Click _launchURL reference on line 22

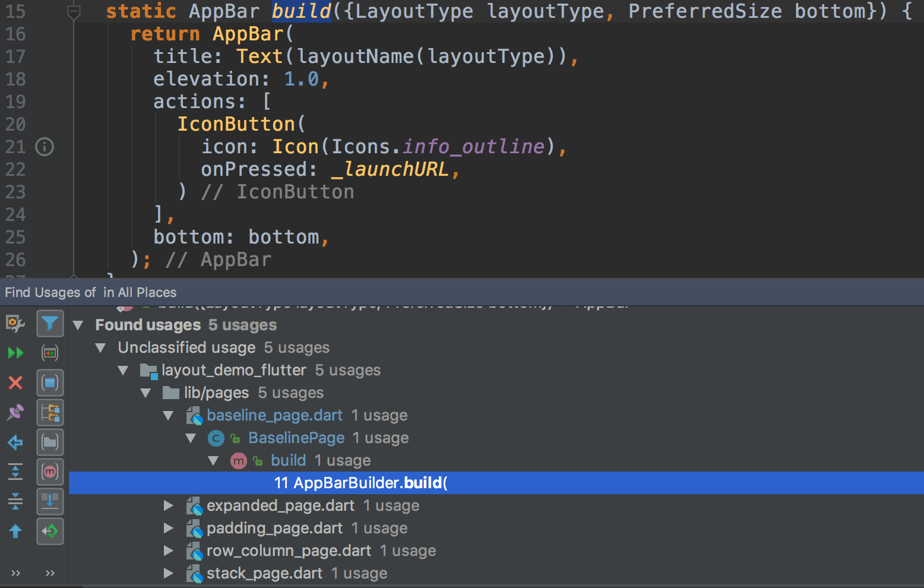coord(390,169)
